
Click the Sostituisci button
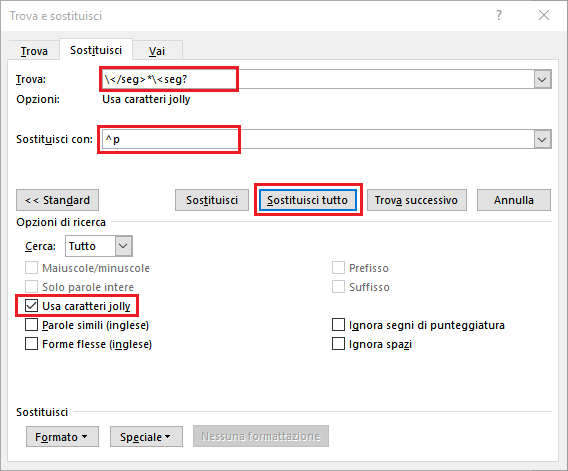(212, 200)
